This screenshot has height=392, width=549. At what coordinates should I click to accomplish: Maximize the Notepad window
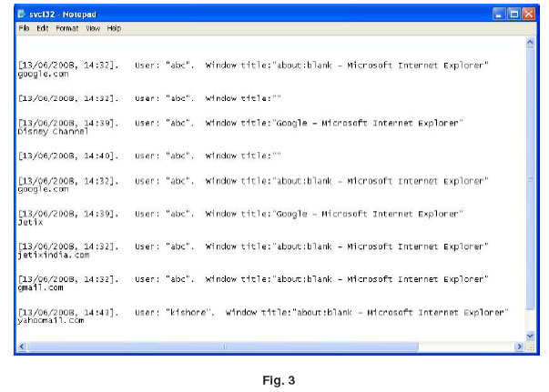513,15
